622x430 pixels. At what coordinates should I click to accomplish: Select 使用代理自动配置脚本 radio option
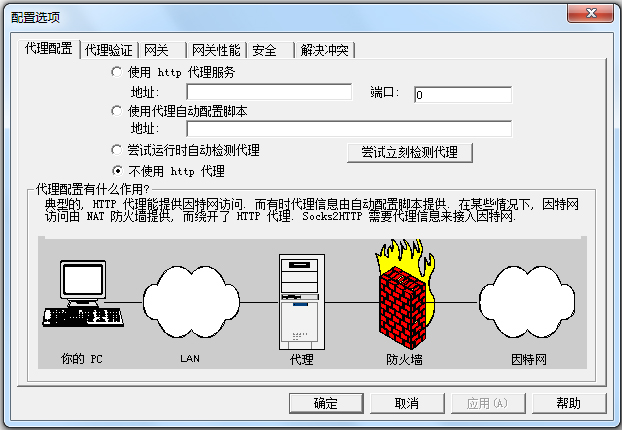coord(117,111)
